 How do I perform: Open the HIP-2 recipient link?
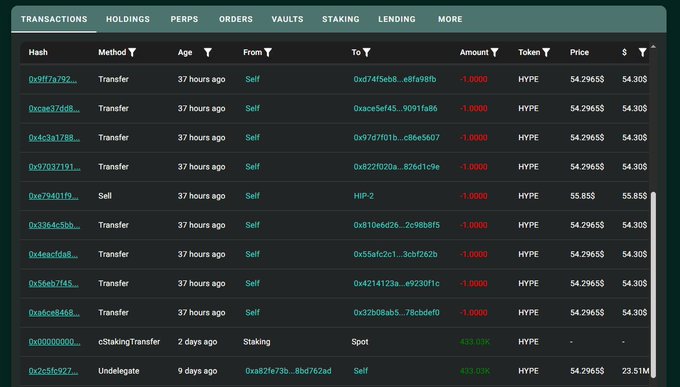364,196
